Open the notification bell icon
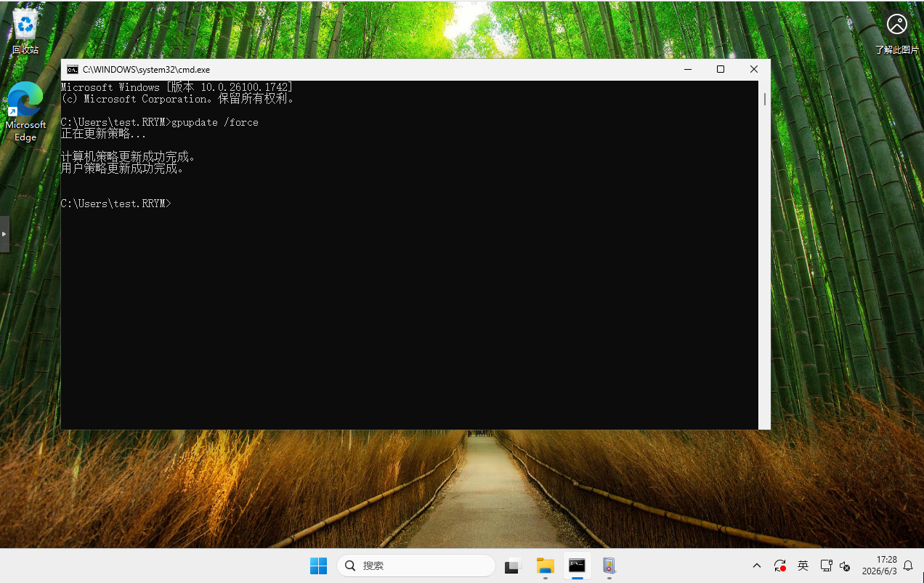 pos(908,566)
